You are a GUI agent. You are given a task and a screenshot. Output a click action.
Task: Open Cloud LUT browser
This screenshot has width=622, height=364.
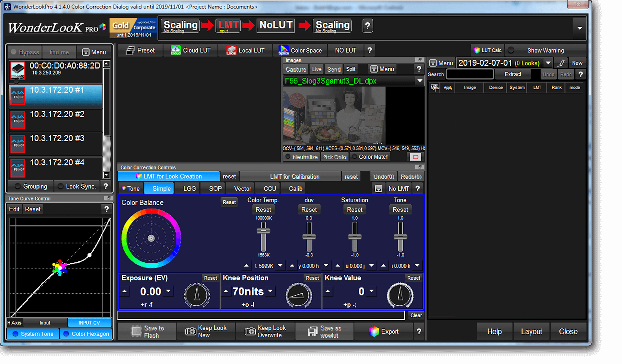[x=191, y=51]
